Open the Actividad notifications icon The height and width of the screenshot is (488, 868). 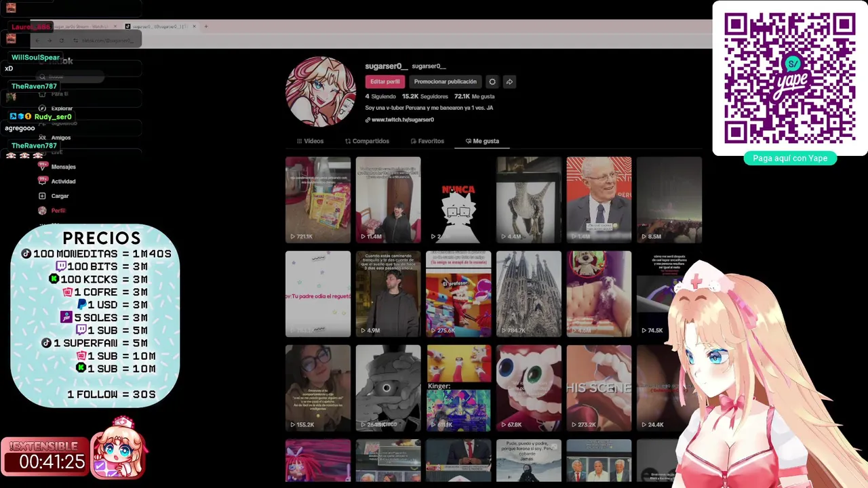coord(42,181)
